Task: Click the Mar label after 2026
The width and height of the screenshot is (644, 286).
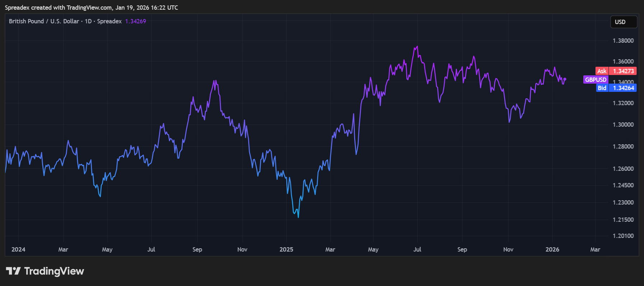Action: click(x=595, y=249)
